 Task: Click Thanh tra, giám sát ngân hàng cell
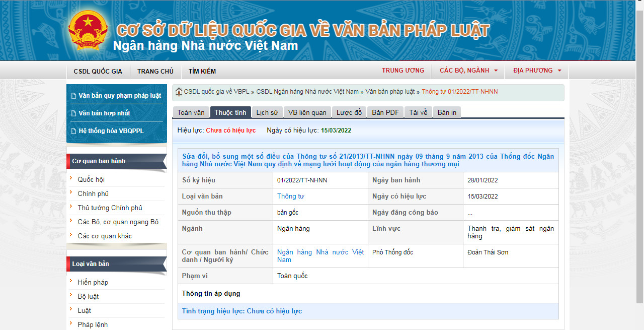click(x=511, y=232)
